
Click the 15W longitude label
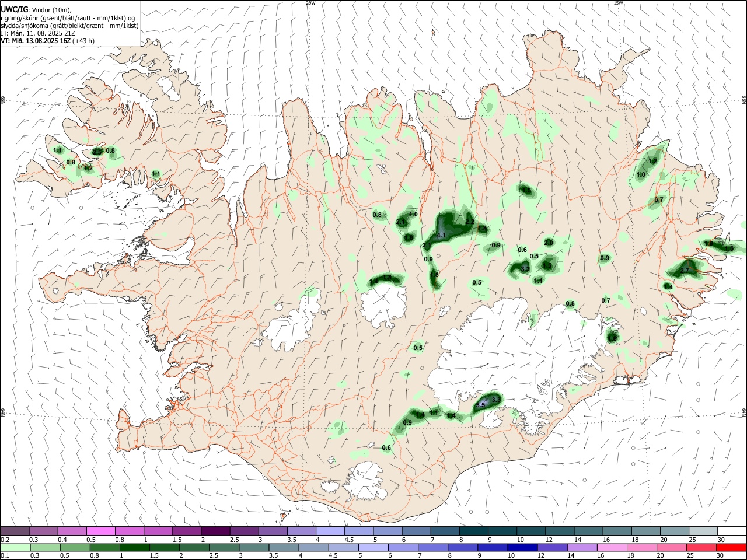tap(619, 3)
